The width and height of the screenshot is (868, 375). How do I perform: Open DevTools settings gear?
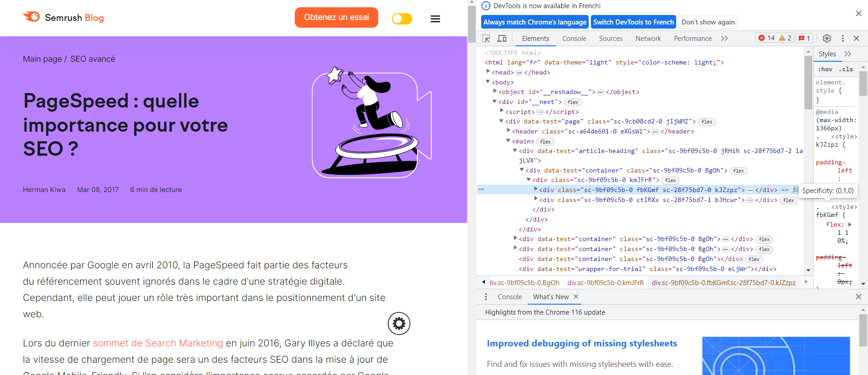click(x=827, y=39)
